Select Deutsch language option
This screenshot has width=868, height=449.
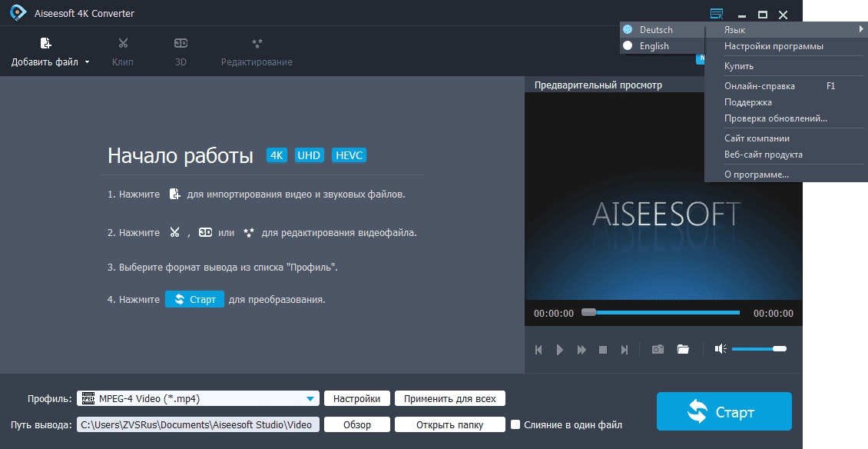[x=662, y=29]
